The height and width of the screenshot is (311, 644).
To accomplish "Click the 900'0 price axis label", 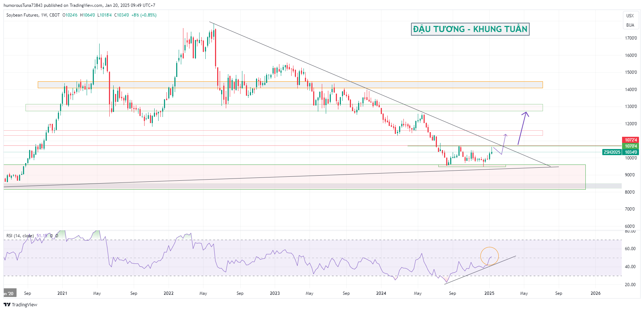I will (630, 175).
